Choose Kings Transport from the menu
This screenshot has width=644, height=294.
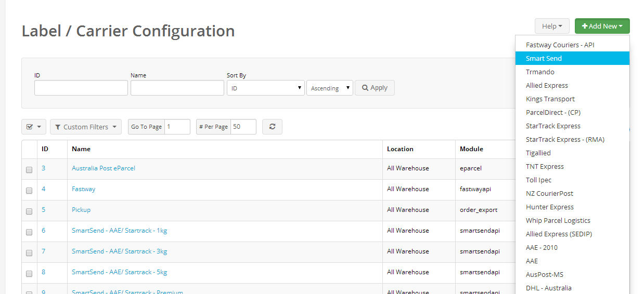point(572,99)
